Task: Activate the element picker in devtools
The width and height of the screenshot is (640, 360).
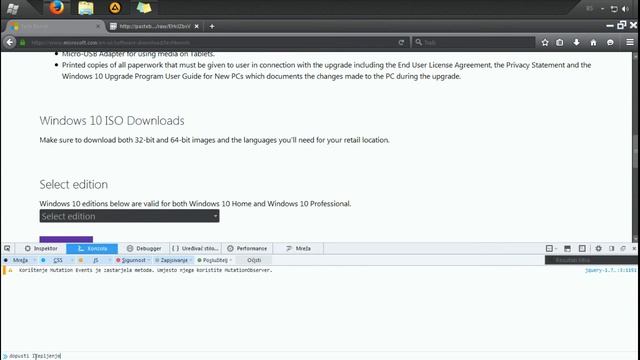Action: point(7,248)
